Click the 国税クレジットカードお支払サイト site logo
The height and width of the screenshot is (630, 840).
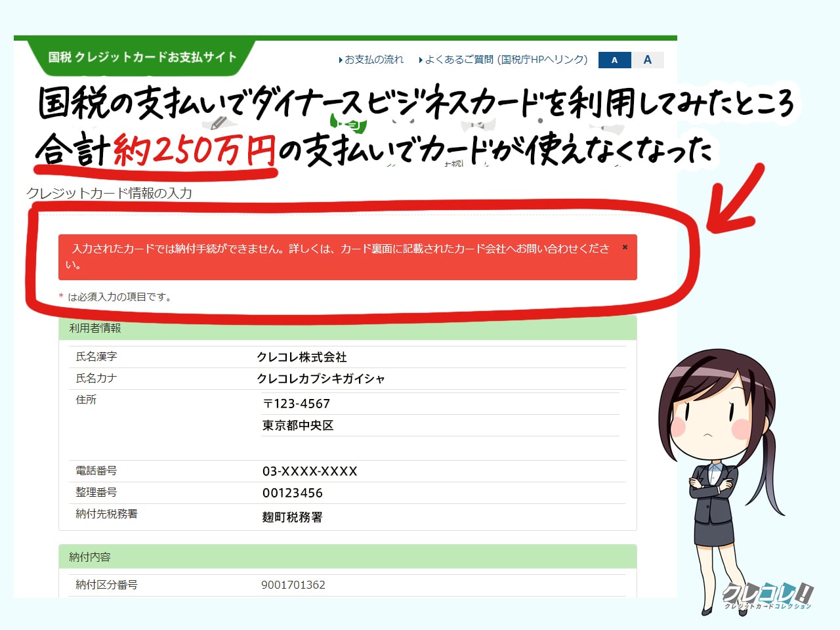(x=142, y=56)
